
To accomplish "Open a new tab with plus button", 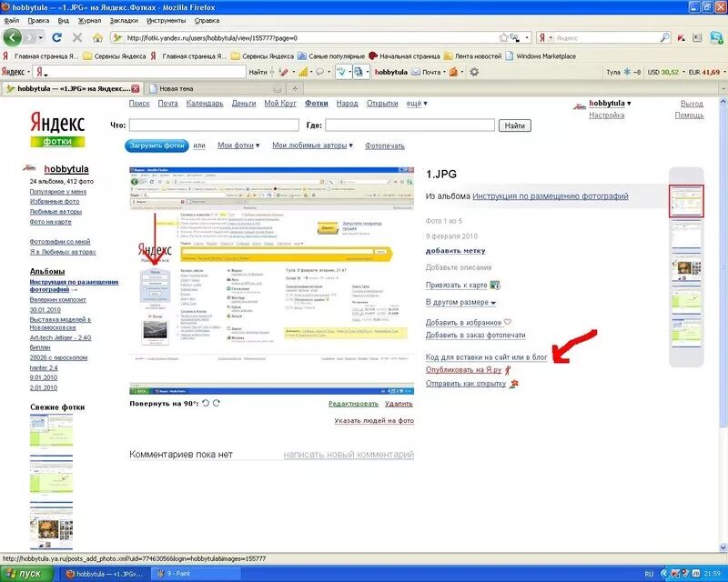I will coord(294,88).
